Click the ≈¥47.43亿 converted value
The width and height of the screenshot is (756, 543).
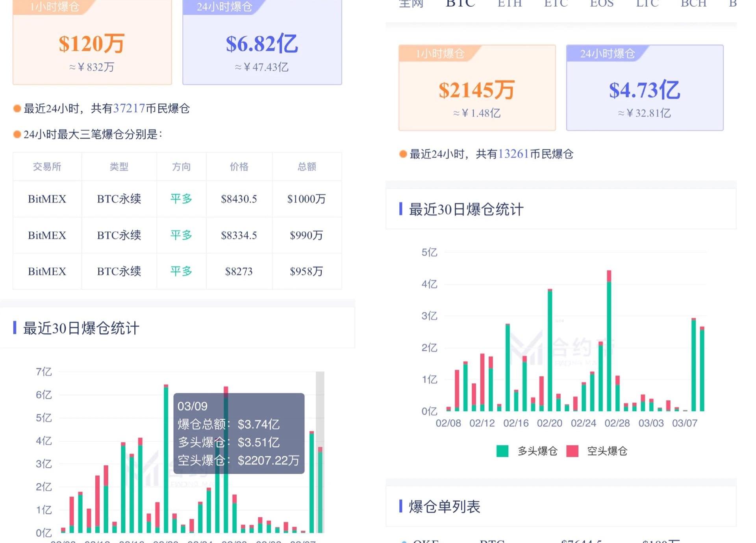coord(262,67)
